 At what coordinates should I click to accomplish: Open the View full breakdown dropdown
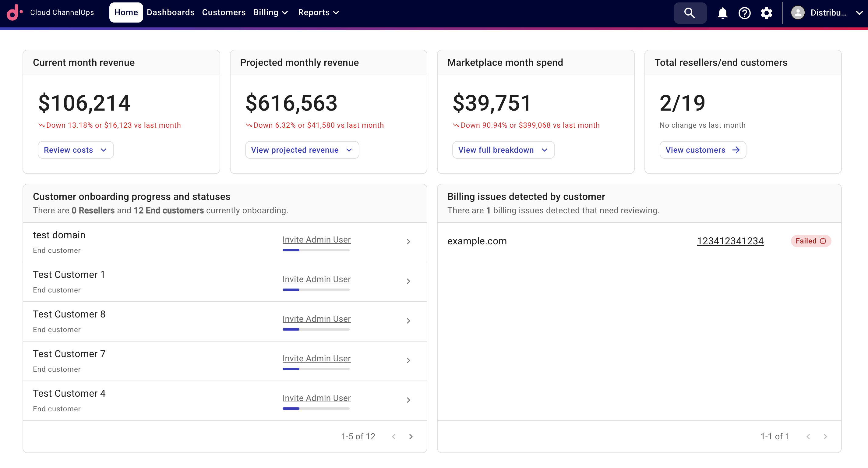503,150
